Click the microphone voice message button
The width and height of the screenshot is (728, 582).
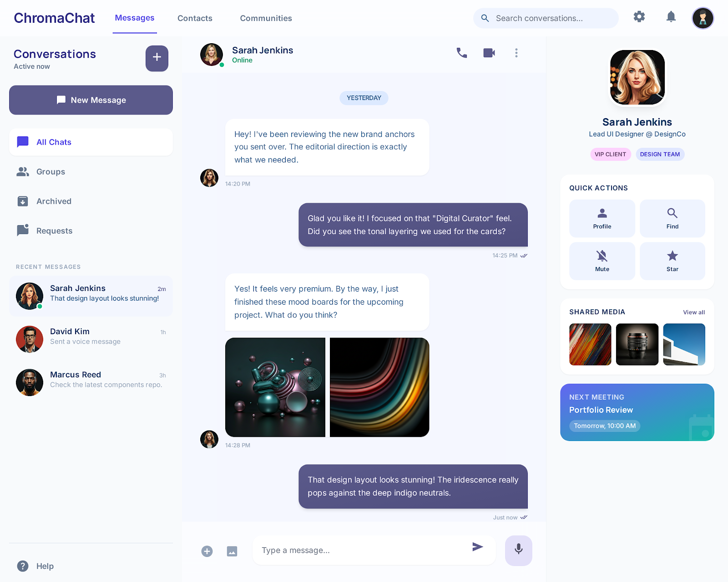click(518, 550)
